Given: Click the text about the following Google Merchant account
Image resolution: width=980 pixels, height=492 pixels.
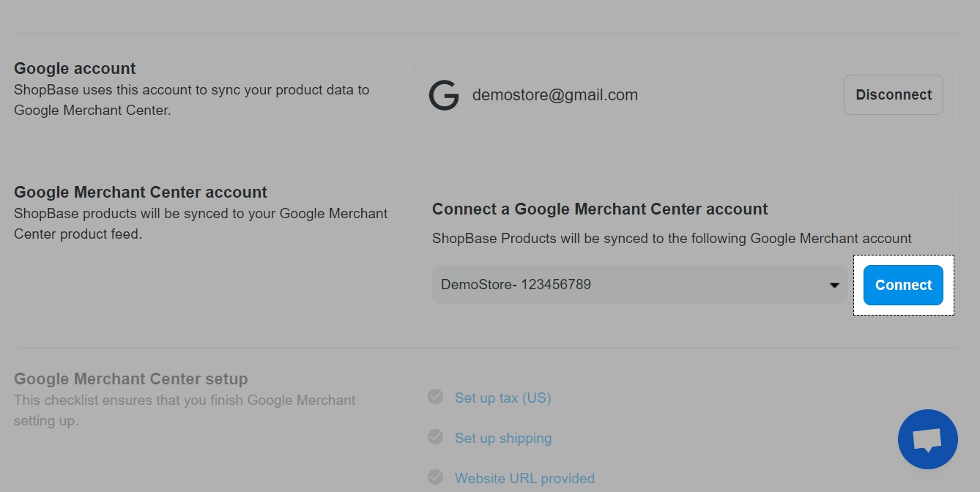Looking at the screenshot, I should coord(672,238).
